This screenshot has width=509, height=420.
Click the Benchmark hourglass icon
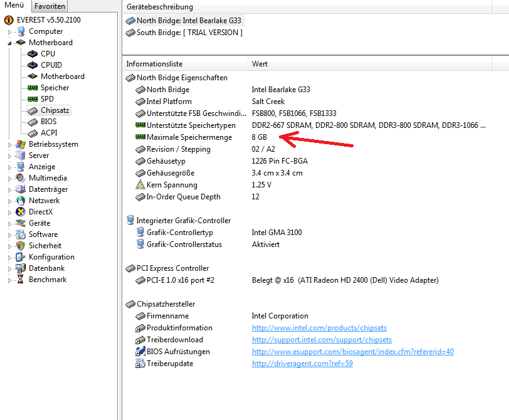coord(21,280)
